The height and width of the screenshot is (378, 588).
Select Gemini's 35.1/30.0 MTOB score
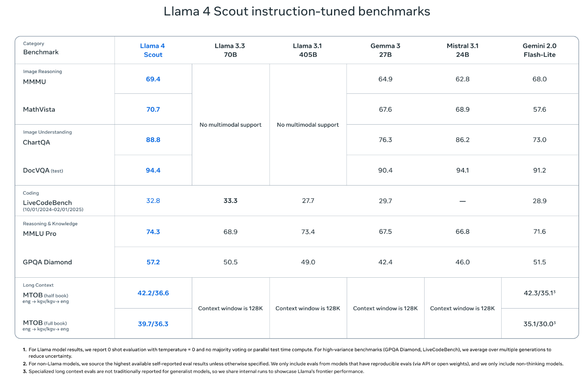click(x=539, y=324)
